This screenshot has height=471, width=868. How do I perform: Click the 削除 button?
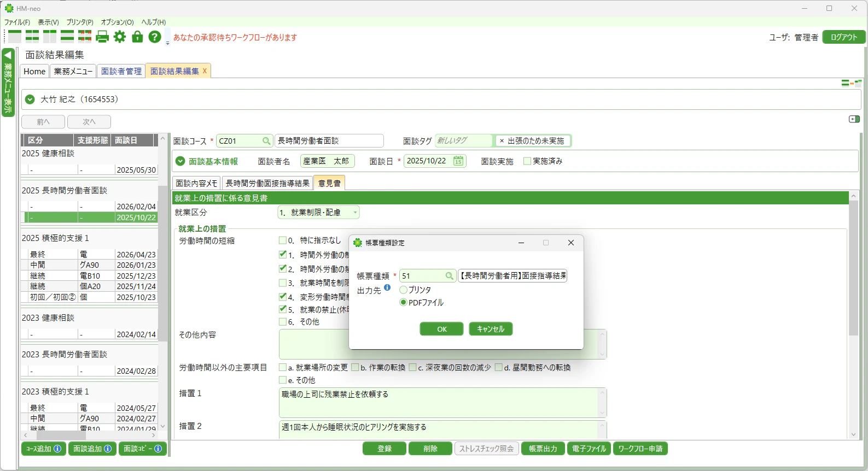click(430, 449)
